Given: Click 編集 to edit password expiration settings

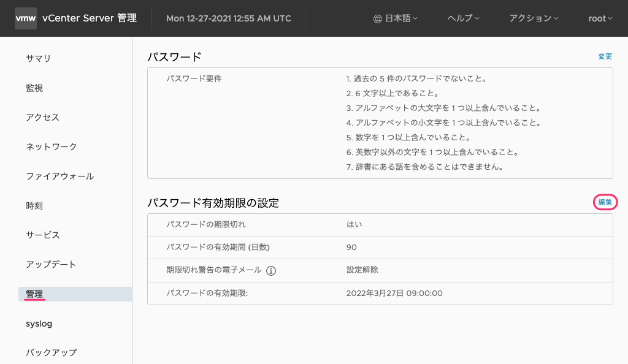Looking at the screenshot, I should 605,202.
